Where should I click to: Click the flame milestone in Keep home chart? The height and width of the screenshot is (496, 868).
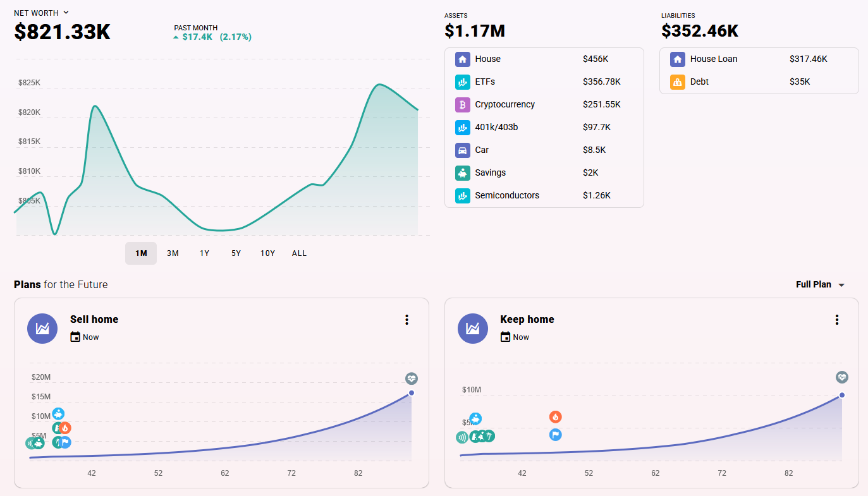(555, 417)
